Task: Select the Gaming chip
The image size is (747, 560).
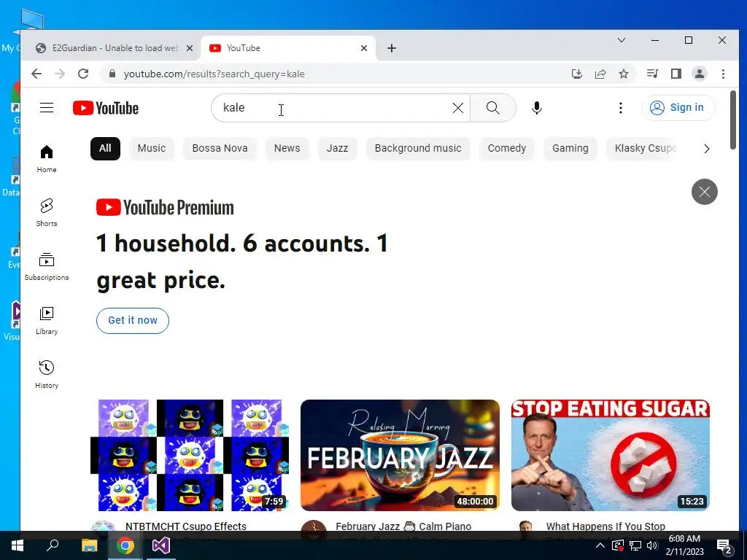Action: coord(570,149)
